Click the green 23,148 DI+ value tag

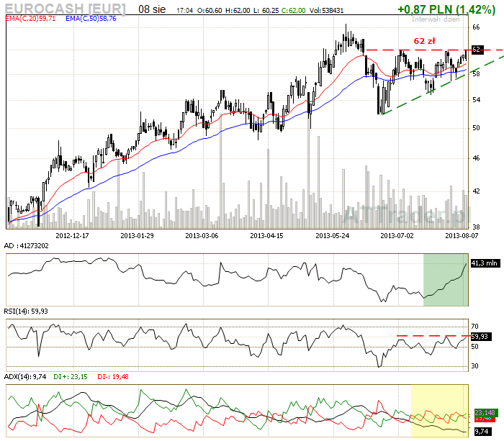coord(486,412)
